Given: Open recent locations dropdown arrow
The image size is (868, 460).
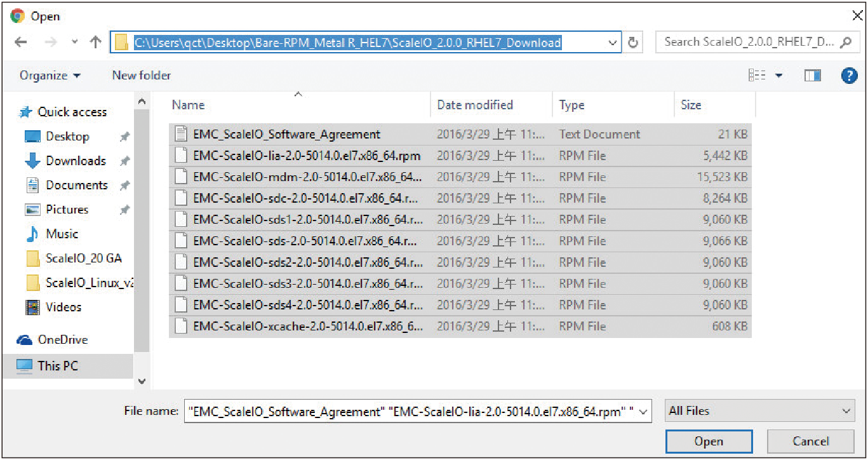Looking at the screenshot, I should [74, 43].
